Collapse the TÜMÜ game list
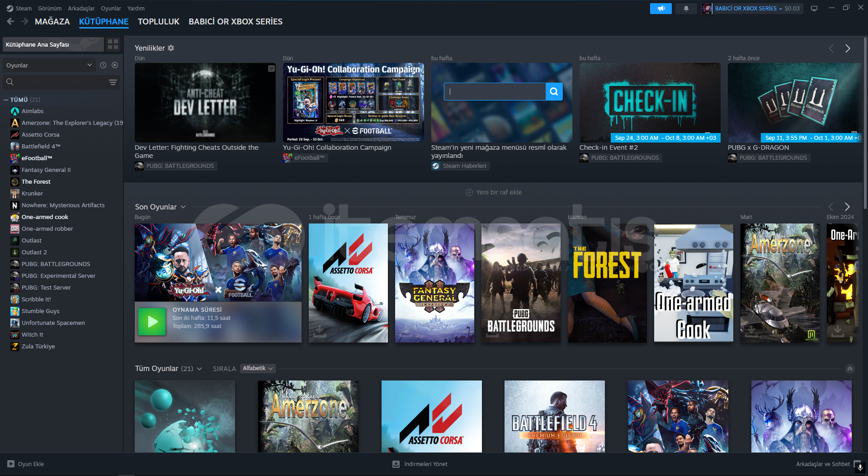This screenshot has width=868, height=476. [6, 100]
